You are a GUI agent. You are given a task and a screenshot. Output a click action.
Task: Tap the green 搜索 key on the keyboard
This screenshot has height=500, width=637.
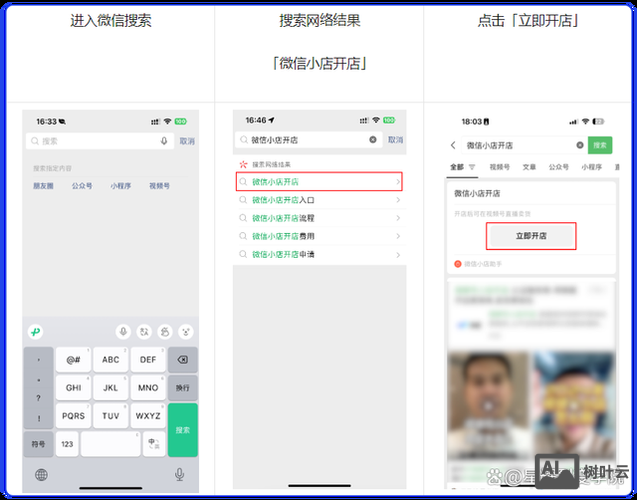(x=183, y=430)
